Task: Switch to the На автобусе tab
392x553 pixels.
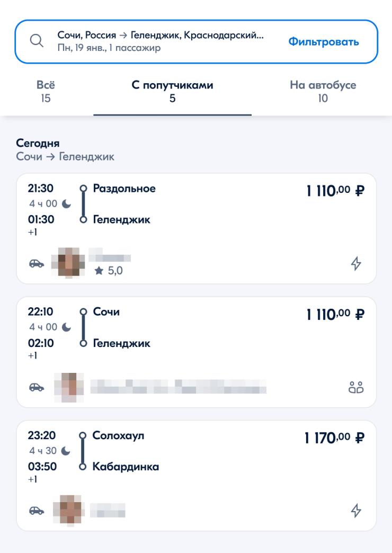Action: click(323, 91)
